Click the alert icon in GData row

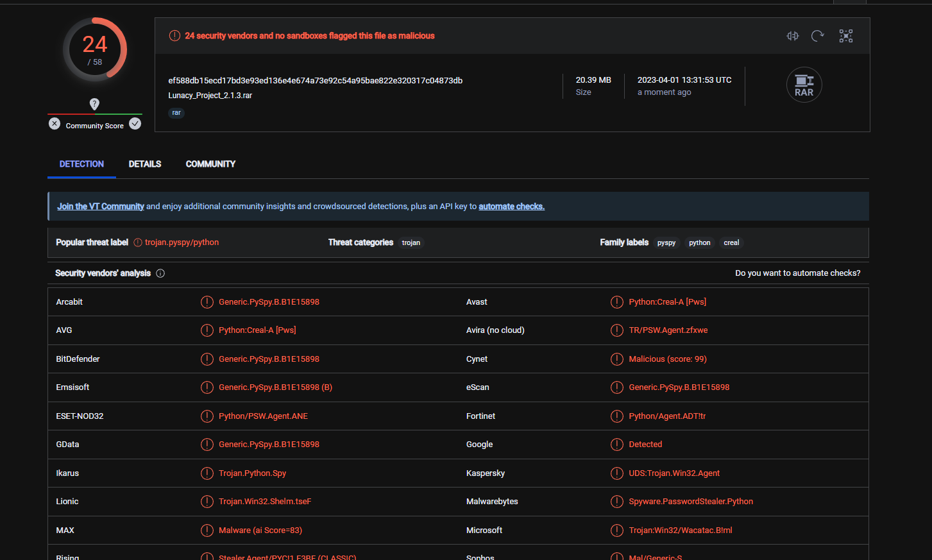coord(207,445)
